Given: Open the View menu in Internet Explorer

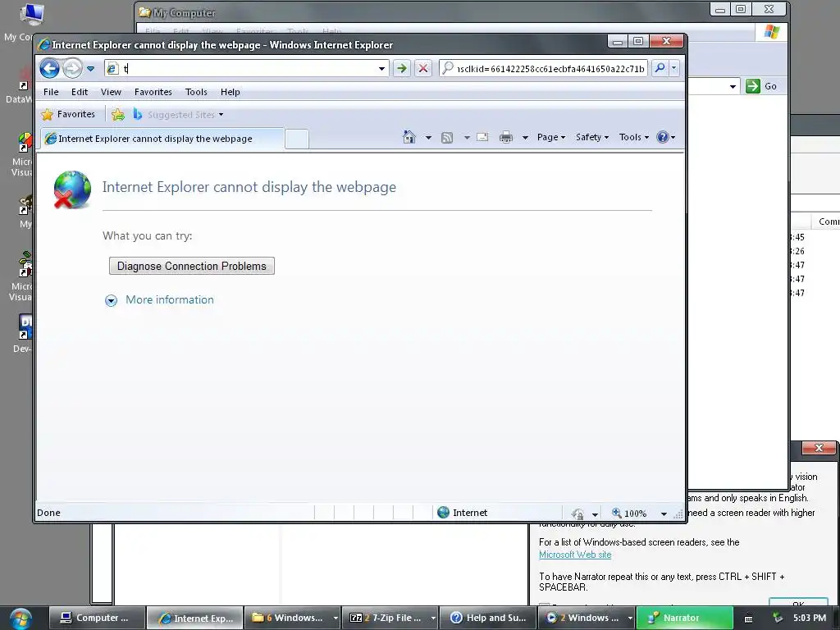Looking at the screenshot, I should point(111,92).
